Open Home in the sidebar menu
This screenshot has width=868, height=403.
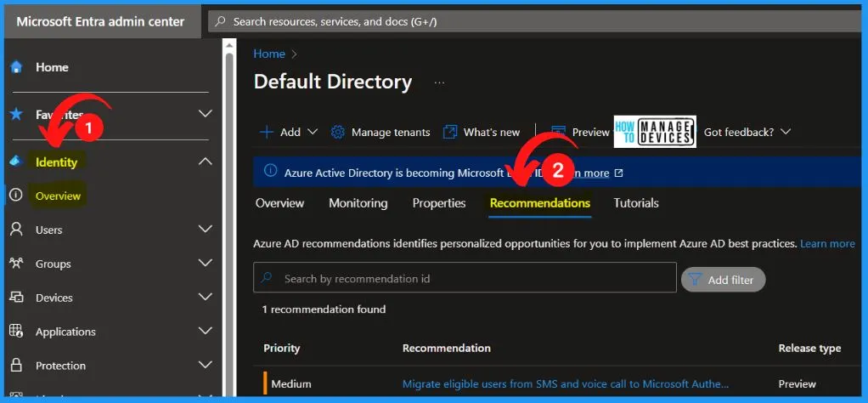click(x=52, y=67)
